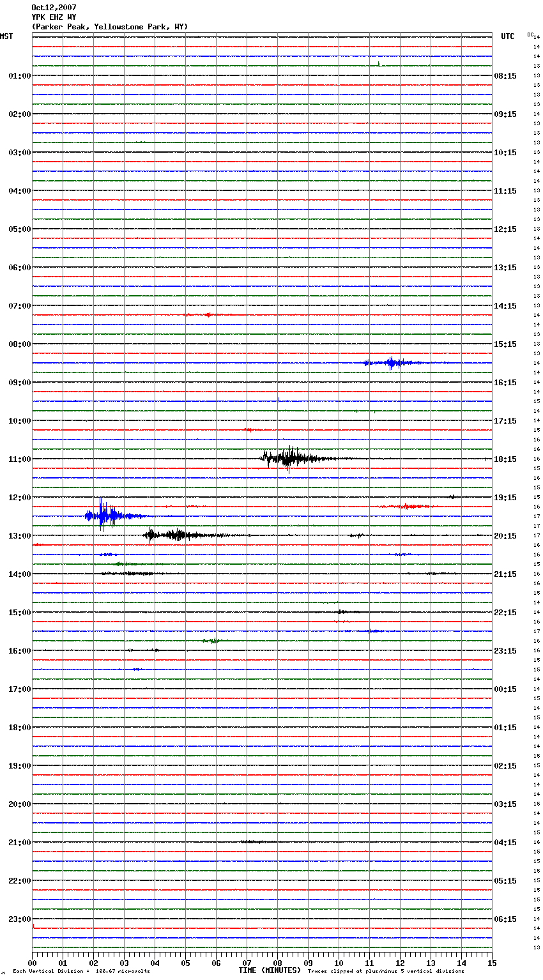543x980 pixels.
Task: Click the 17:00 MST time label
Action: (x=19, y=689)
